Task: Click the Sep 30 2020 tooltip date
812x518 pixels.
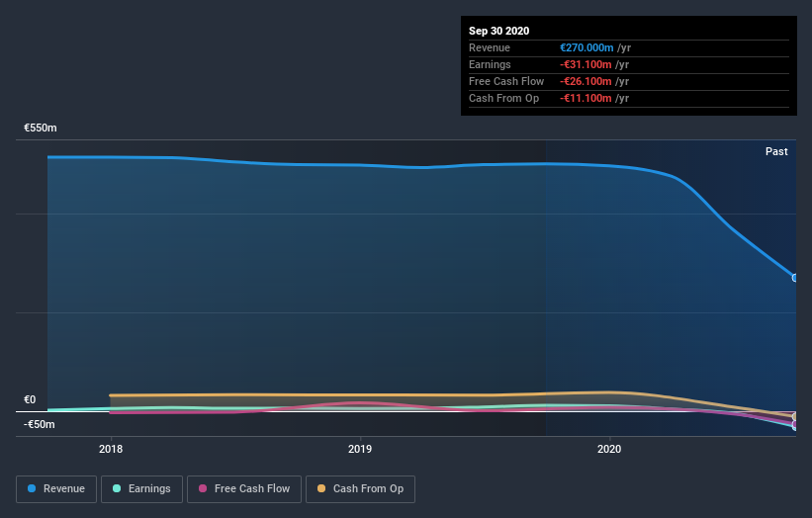Action: [498, 31]
